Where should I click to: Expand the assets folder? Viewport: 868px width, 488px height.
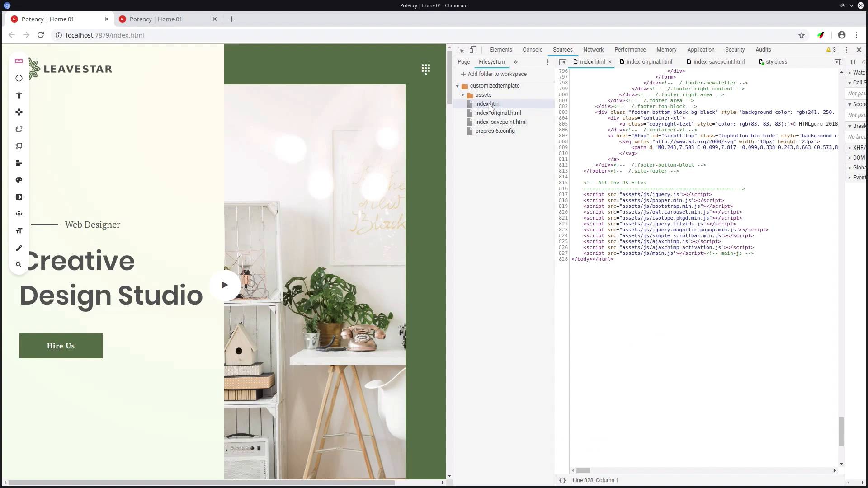pos(463,95)
